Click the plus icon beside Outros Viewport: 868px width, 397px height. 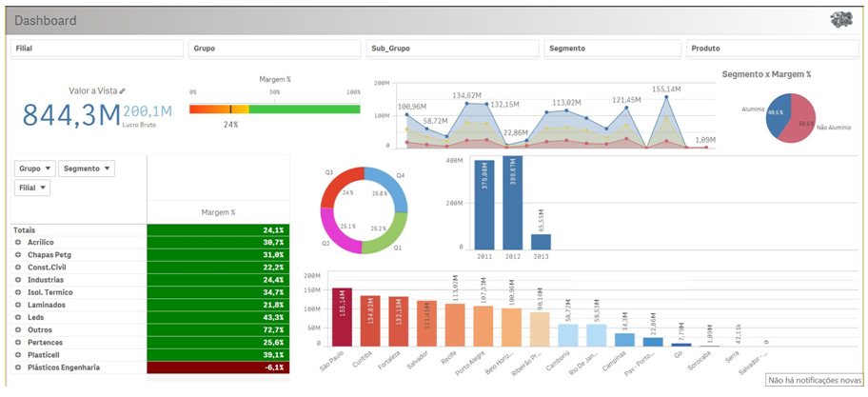18,329
